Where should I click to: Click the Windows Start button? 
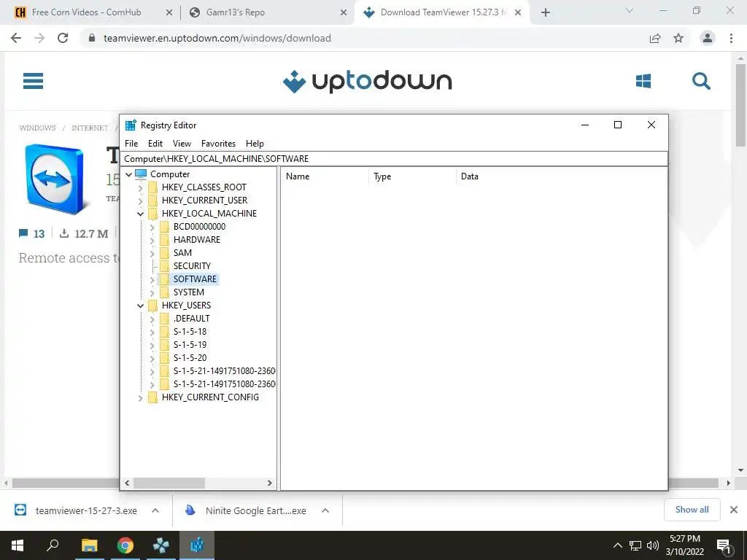[18, 545]
